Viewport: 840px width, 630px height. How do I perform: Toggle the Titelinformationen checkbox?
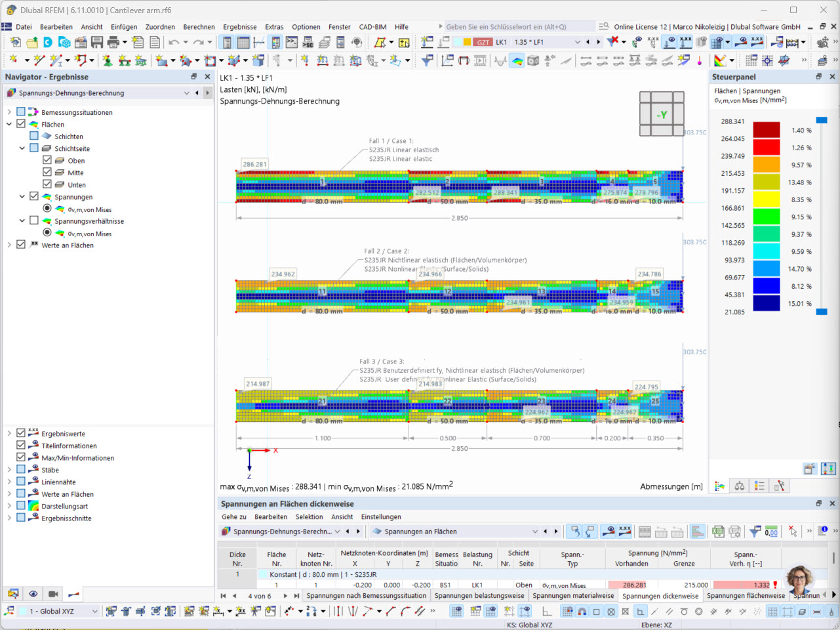point(21,446)
